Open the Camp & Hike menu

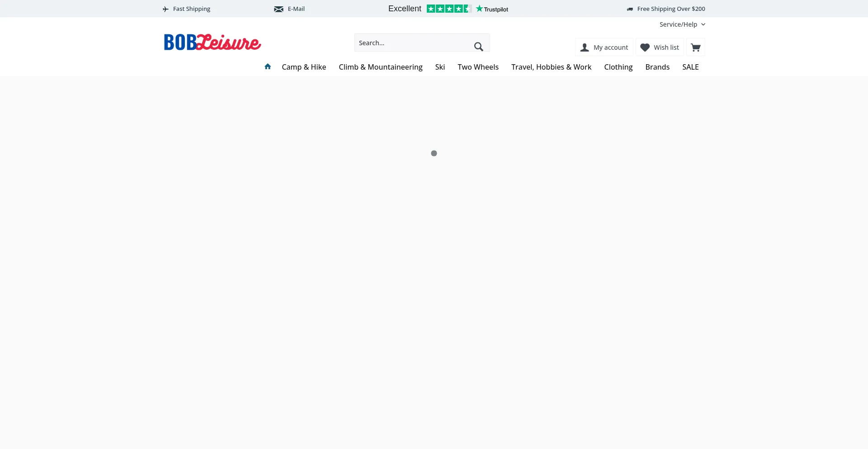coord(304,67)
